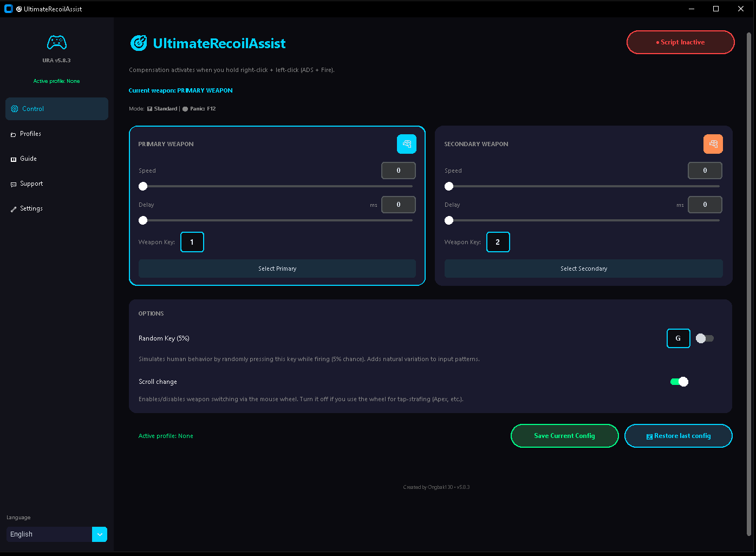The width and height of the screenshot is (756, 556).
Task: Click the Guide book icon in sidebar
Action: pyautogui.click(x=14, y=159)
